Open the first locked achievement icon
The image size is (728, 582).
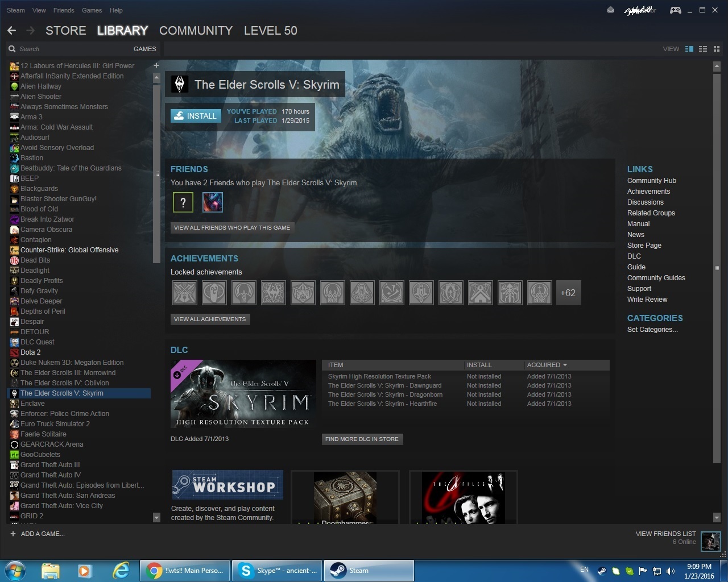point(184,293)
